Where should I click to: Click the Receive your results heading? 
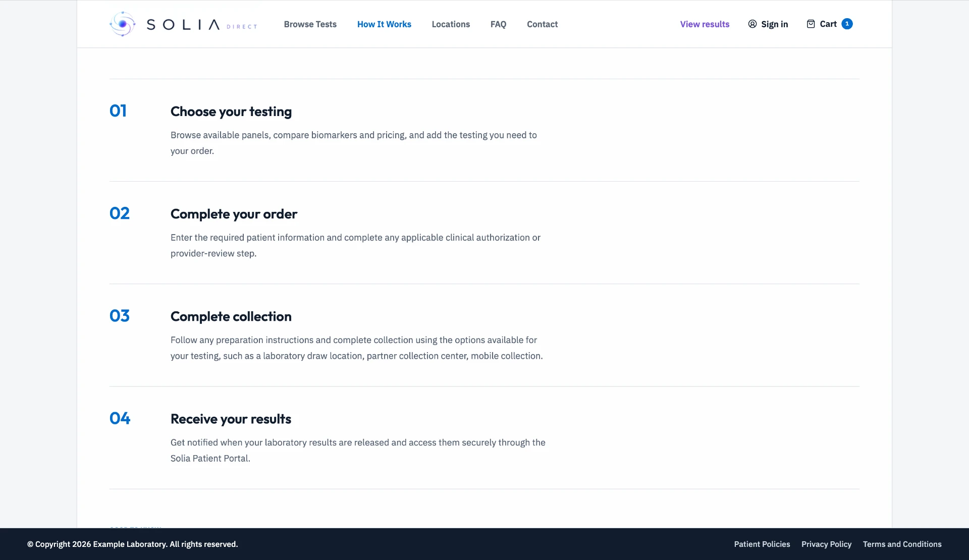(231, 419)
